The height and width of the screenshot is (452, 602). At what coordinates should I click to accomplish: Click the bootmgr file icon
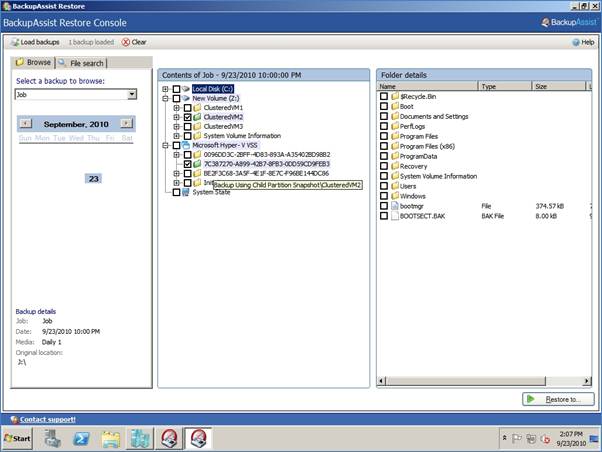click(395, 206)
